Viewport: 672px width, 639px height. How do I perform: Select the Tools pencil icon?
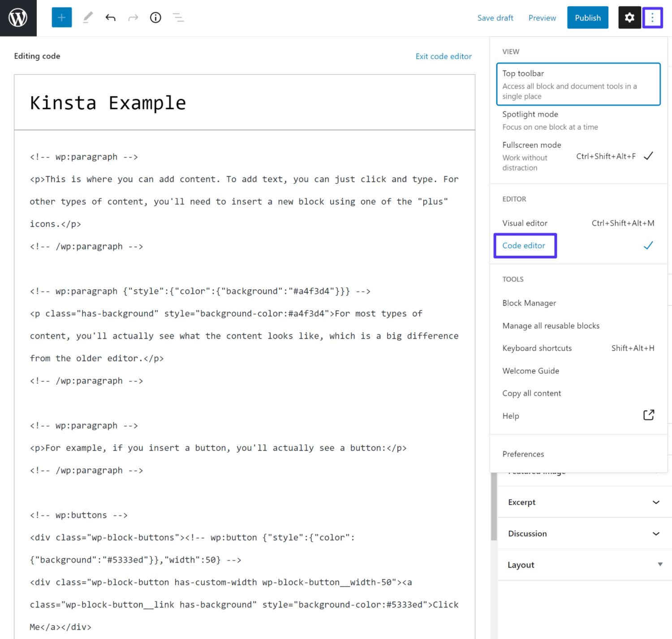coord(87,17)
